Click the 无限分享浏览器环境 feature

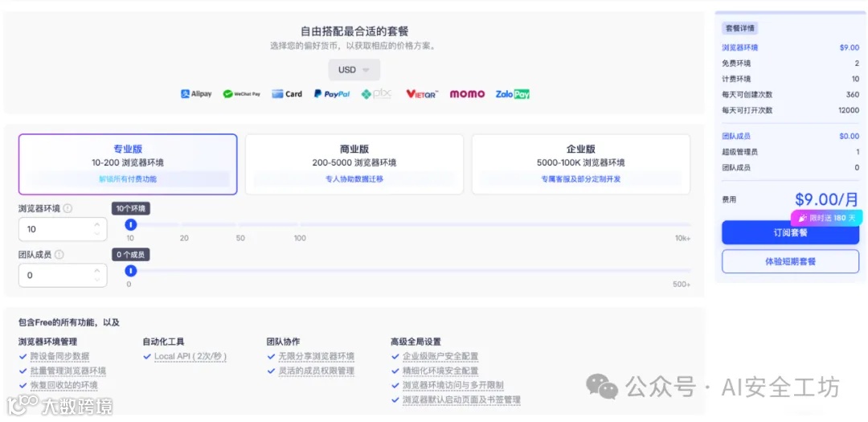pos(317,356)
